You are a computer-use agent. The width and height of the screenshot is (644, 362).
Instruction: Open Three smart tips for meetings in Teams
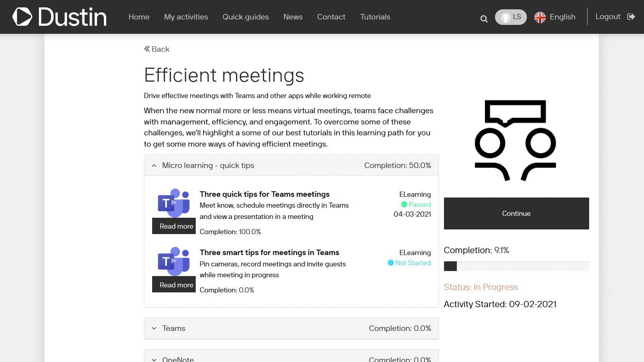pos(269,252)
